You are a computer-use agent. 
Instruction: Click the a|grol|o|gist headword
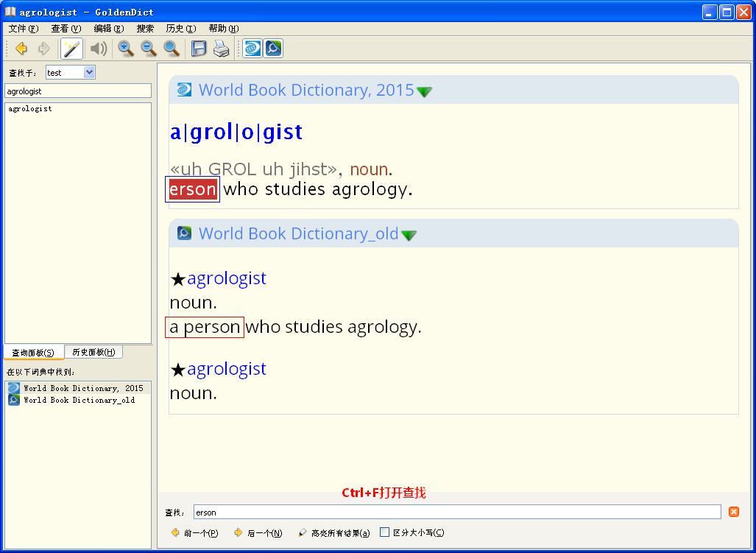point(236,132)
